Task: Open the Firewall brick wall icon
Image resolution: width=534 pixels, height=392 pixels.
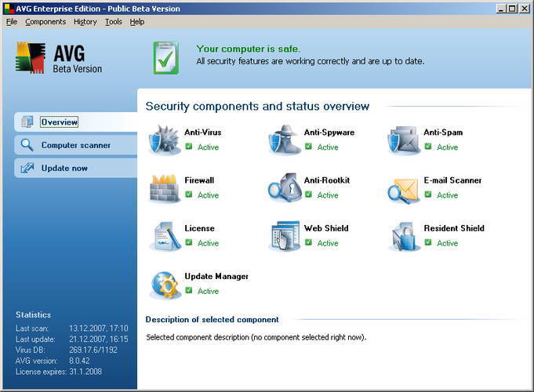Action: (165, 188)
